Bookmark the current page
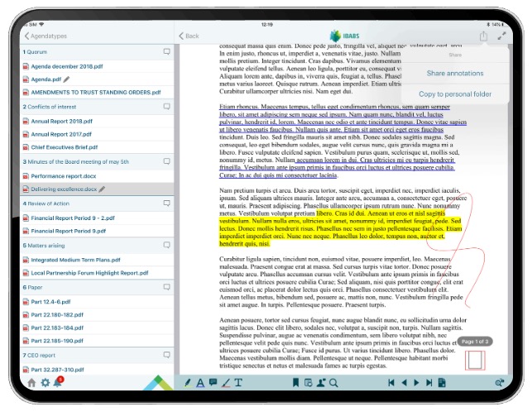The image size is (532, 412). (x=295, y=382)
